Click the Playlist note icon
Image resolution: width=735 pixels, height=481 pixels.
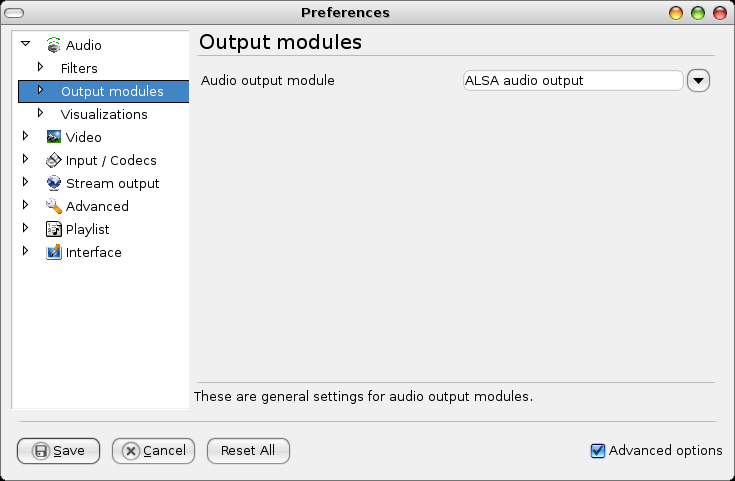coord(53,229)
